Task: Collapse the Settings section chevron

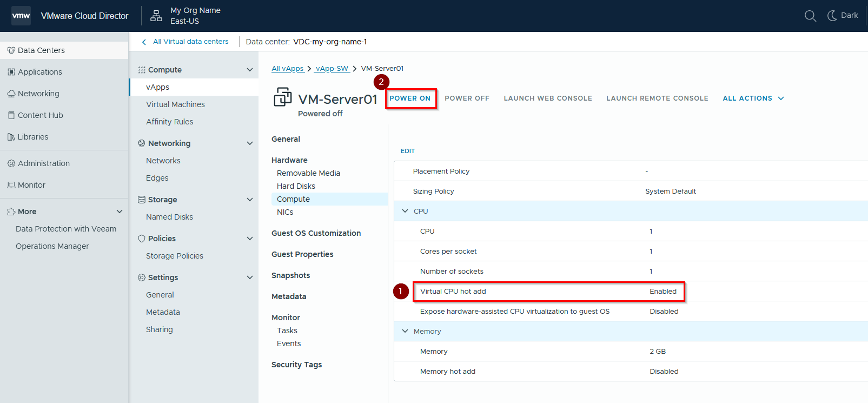Action: tap(250, 278)
